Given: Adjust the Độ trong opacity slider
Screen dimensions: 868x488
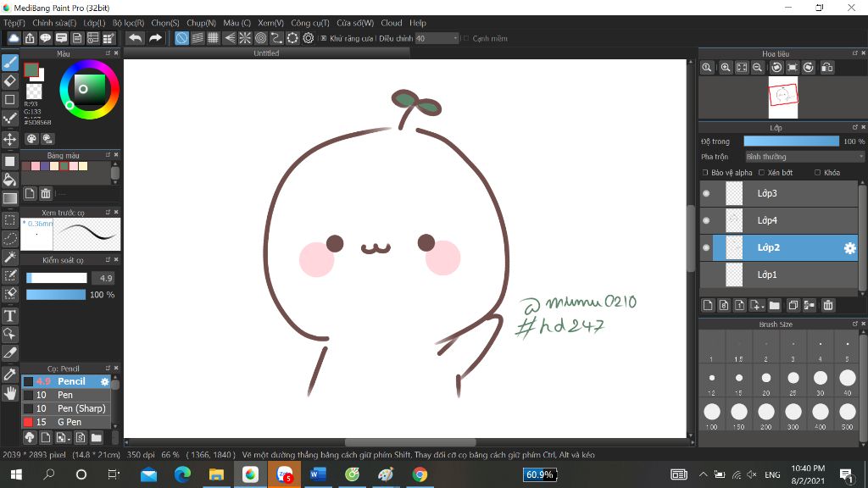Looking at the screenshot, I should 792,141.
